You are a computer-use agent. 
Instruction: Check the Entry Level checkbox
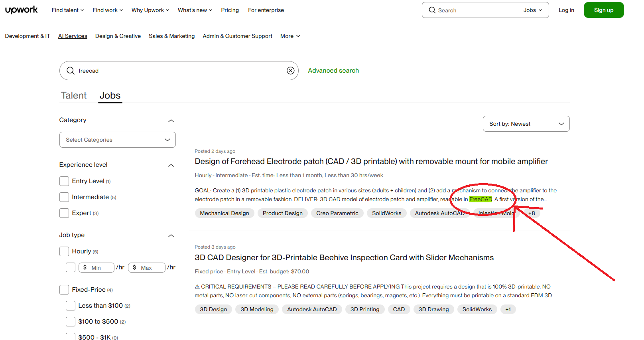[64, 181]
